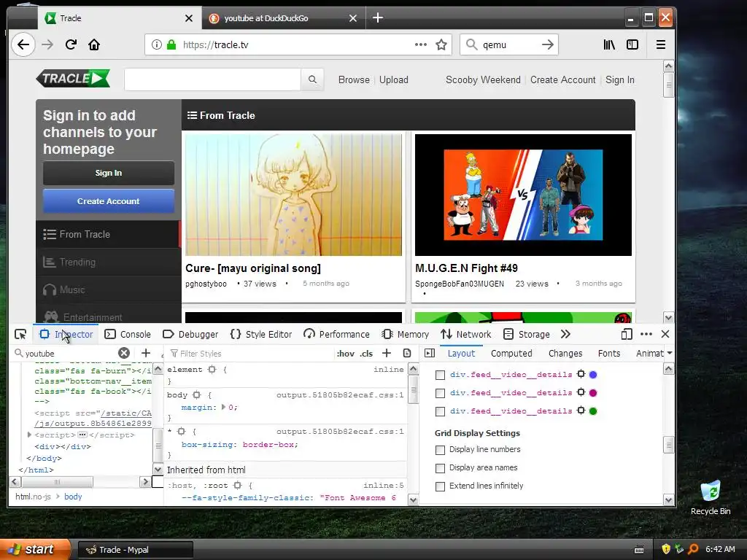Open the Browse link
The width and height of the screenshot is (747, 560).
coord(354,79)
